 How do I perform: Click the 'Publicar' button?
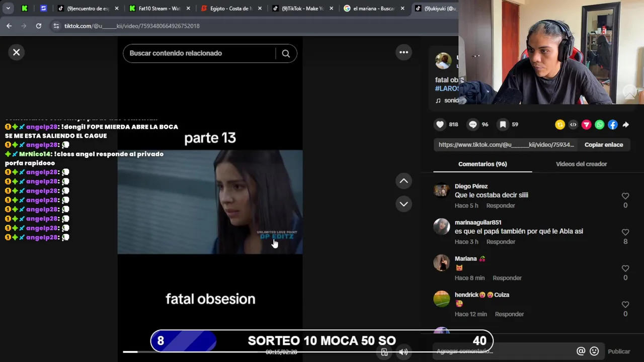[619, 351]
